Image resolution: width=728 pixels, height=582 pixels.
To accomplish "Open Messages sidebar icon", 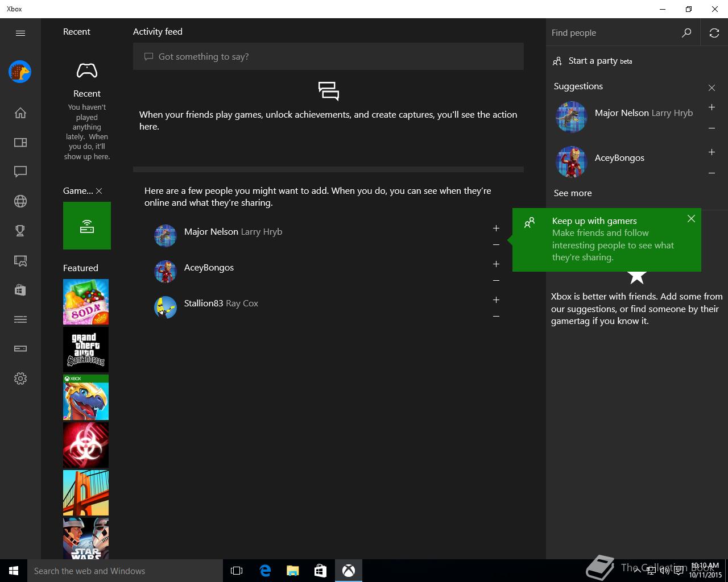I will point(20,172).
